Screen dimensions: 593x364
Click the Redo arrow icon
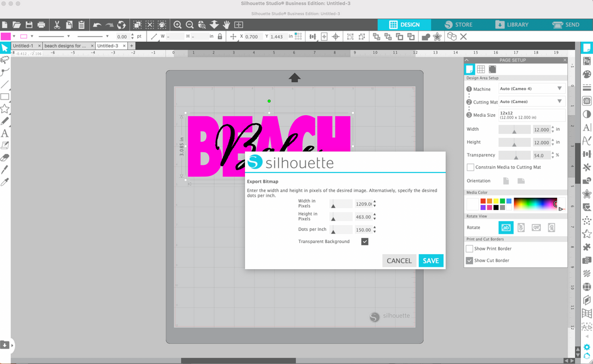(x=109, y=25)
